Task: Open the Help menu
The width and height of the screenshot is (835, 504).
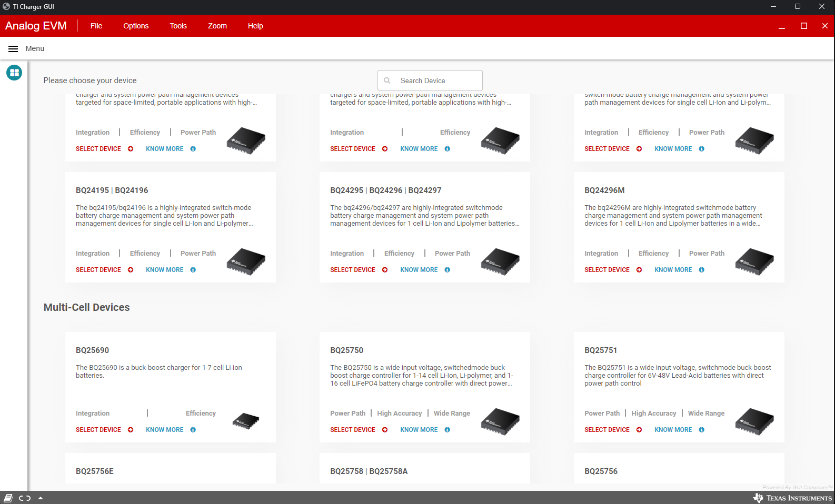Action: (255, 26)
